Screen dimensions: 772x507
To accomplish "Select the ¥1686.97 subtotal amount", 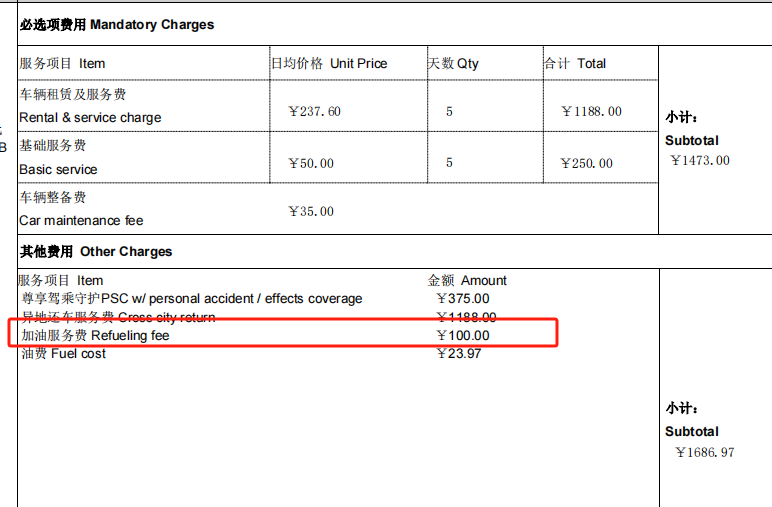I will point(704,452).
